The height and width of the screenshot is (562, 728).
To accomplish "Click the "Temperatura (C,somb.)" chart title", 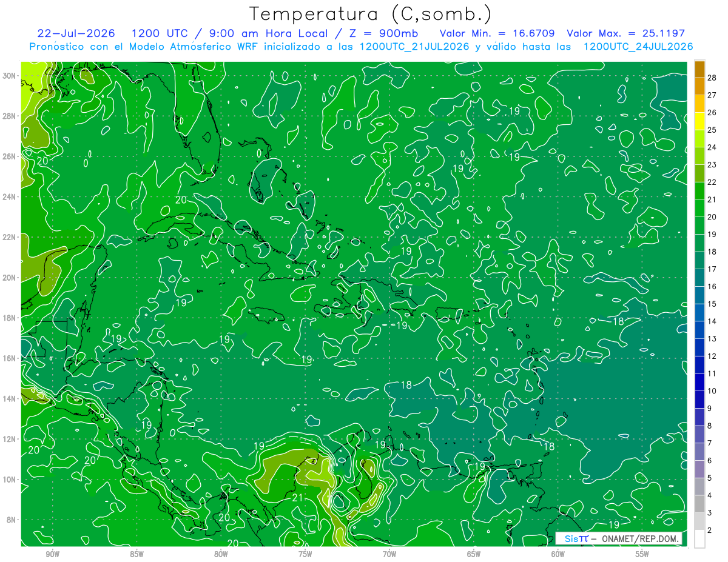I will click(371, 14).
